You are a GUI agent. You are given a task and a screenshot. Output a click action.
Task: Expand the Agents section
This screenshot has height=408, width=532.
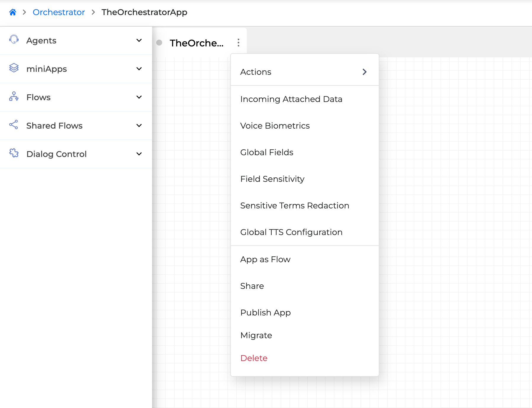[139, 40]
